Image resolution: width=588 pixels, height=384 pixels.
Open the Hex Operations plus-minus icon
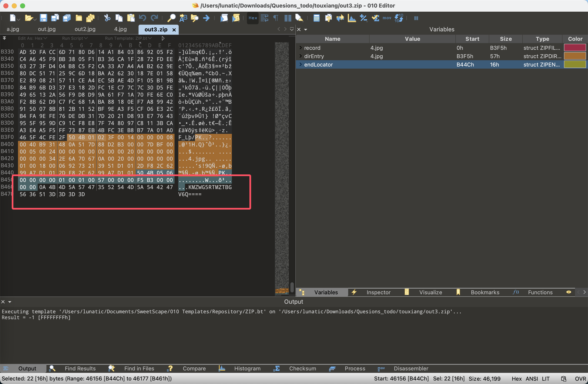[363, 18]
